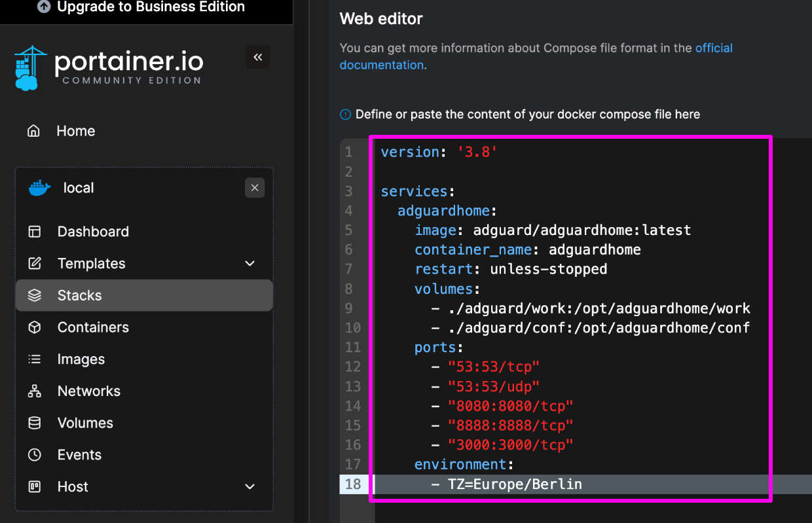Click the Networks hierarchy icon
This screenshot has width=812, height=523.
pyautogui.click(x=35, y=391)
